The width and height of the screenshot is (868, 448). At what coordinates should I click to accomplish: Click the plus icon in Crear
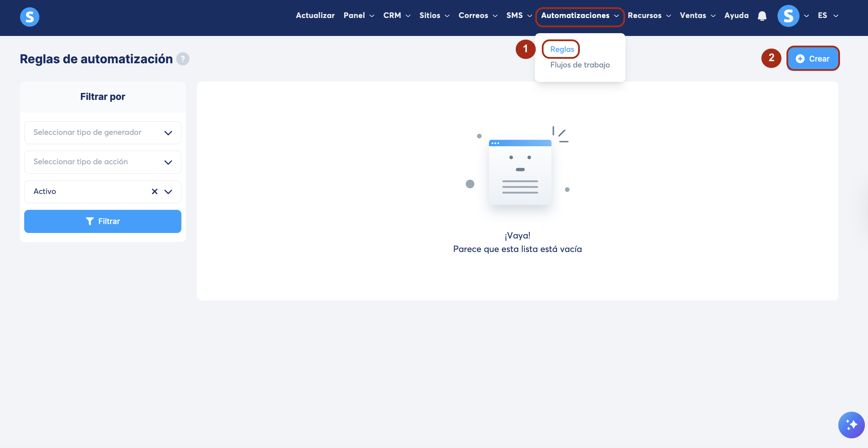[800, 59]
